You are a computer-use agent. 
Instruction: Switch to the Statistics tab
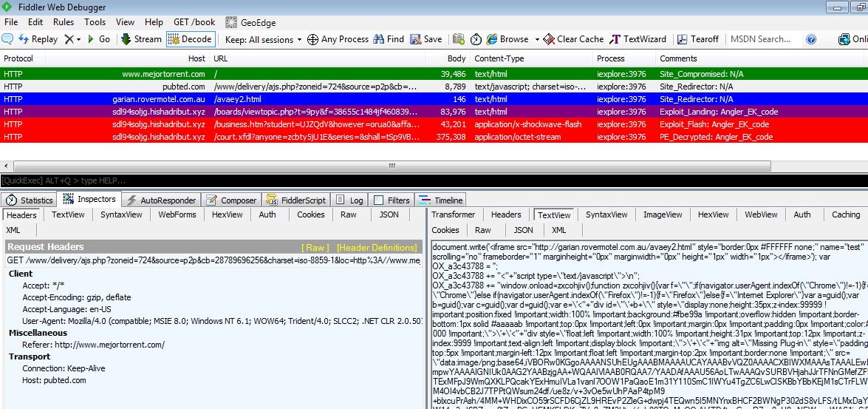tap(30, 200)
